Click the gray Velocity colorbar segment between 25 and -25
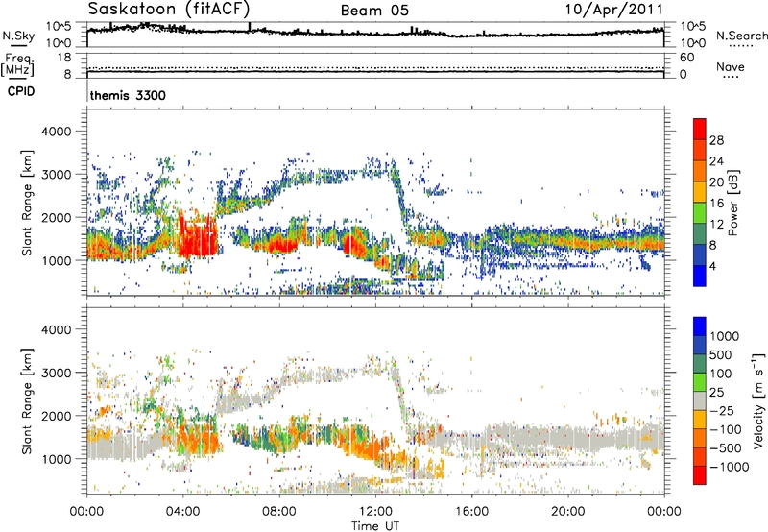The height and width of the screenshot is (532, 768). pyautogui.click(x=700, y=400)
